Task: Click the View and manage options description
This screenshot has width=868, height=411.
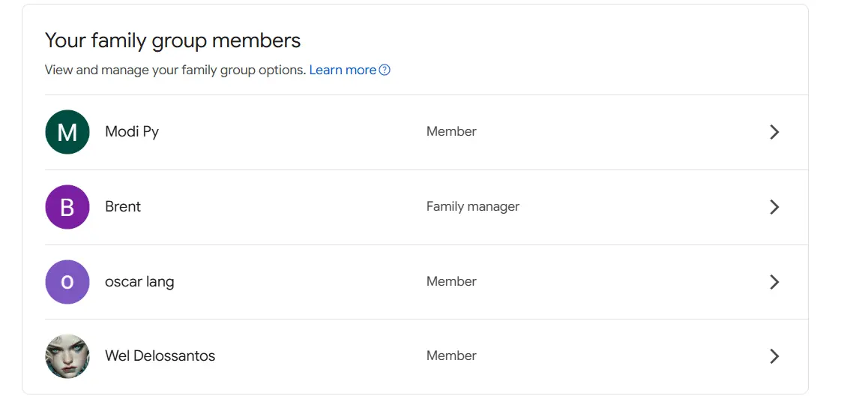Action: [x=175, y=70]
